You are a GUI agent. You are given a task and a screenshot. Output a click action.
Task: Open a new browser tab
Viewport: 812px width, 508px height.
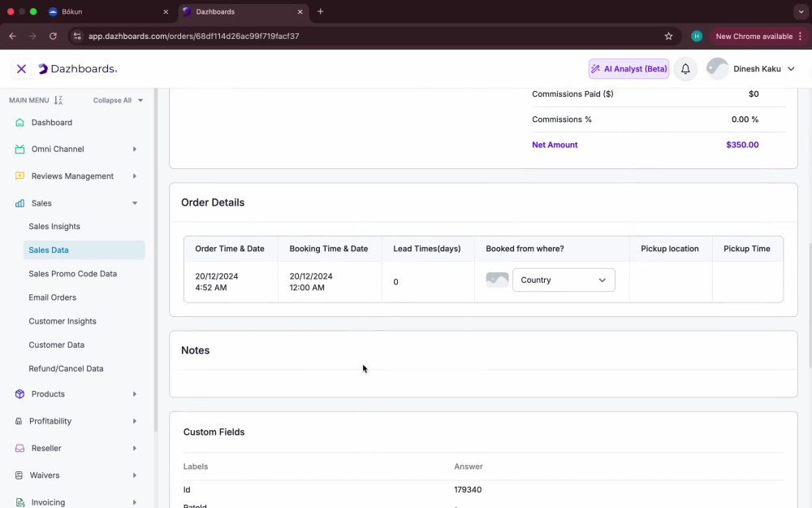click(320, 11)
